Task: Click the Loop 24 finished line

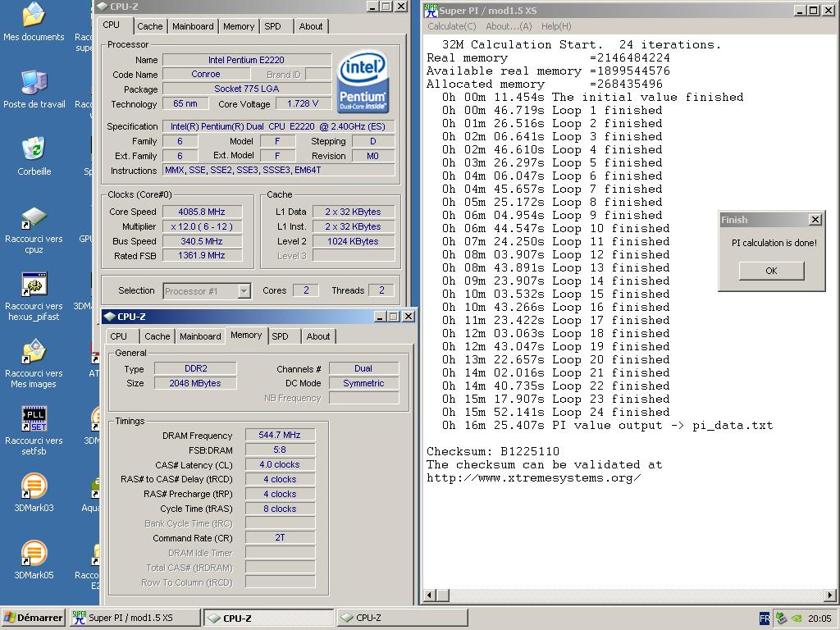Action: click(x=556, y=412)
